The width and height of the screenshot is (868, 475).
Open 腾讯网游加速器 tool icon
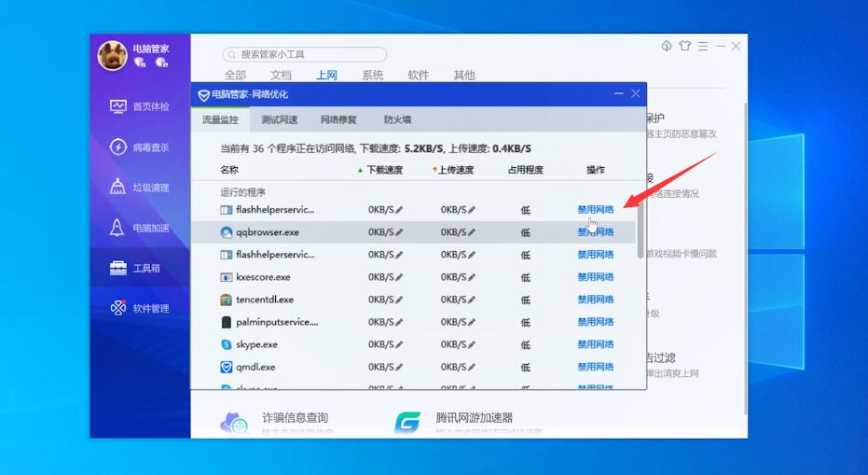(408, 423)
